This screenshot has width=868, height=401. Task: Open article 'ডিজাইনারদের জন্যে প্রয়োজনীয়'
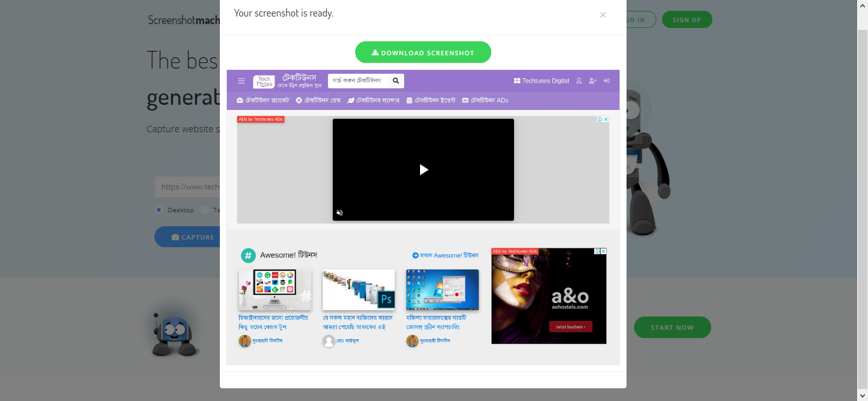click(273, 322)
